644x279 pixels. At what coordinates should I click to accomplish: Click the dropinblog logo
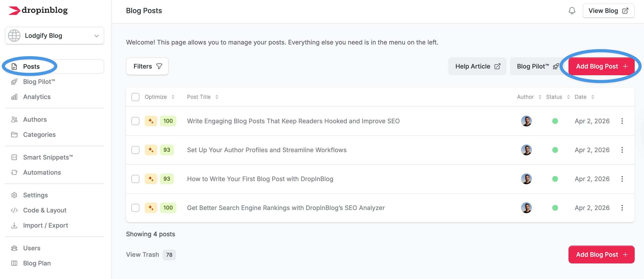38,10
